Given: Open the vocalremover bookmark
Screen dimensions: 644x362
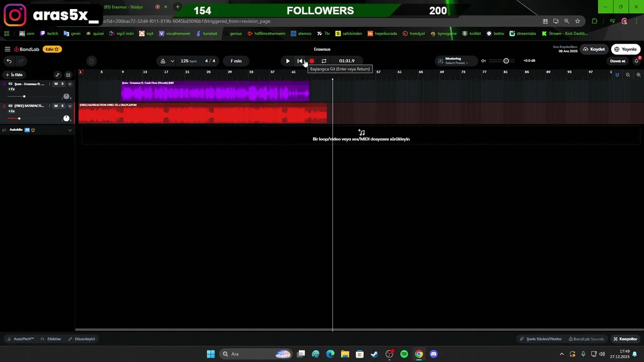Looking at the screenshot, I should tap(175, 34).
